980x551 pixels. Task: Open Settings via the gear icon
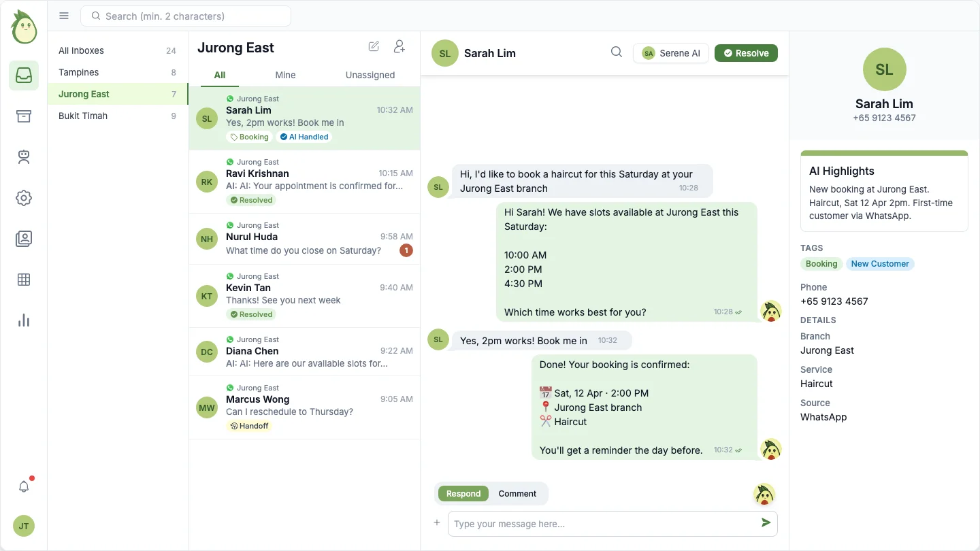tap(24, 198)
